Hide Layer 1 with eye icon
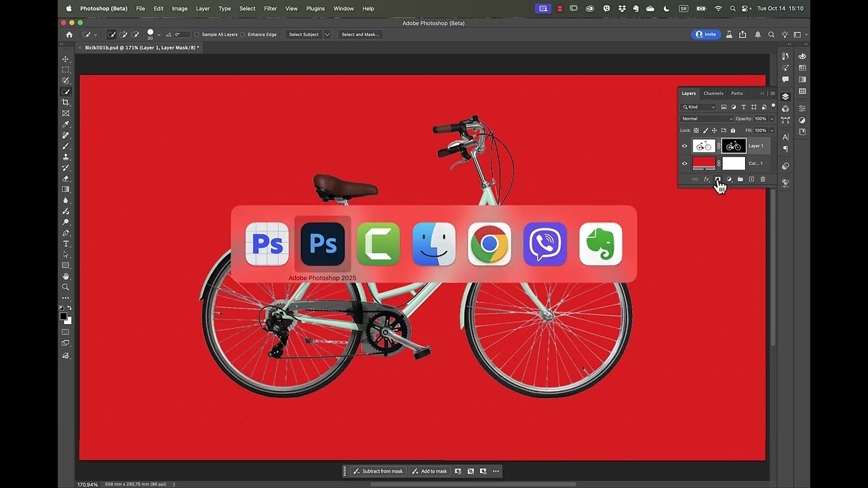 click(684, 146)
